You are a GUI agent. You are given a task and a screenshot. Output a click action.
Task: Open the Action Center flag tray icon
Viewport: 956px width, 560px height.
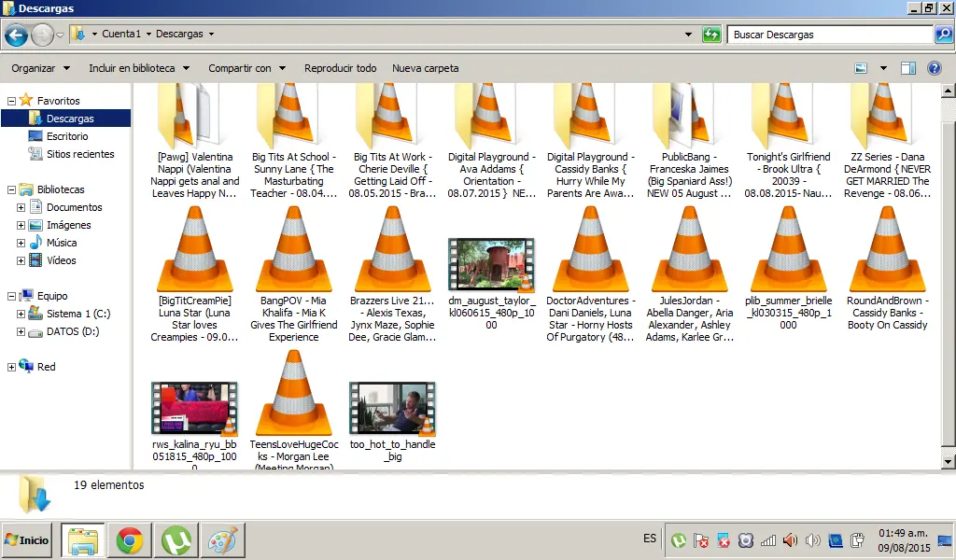(x=701, y=540)
